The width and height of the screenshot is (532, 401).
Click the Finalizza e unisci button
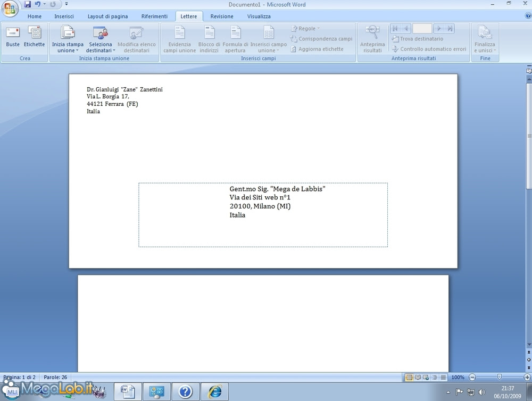485,40
